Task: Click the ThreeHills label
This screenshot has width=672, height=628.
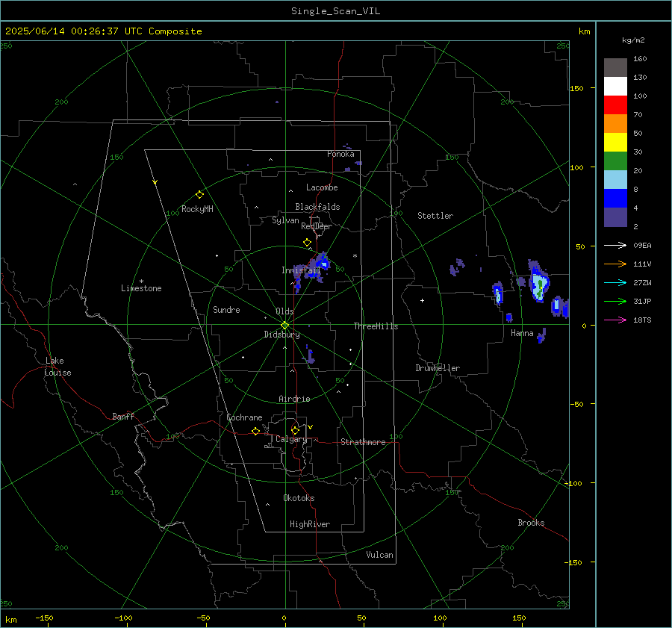Action: (x=376, y=326)
